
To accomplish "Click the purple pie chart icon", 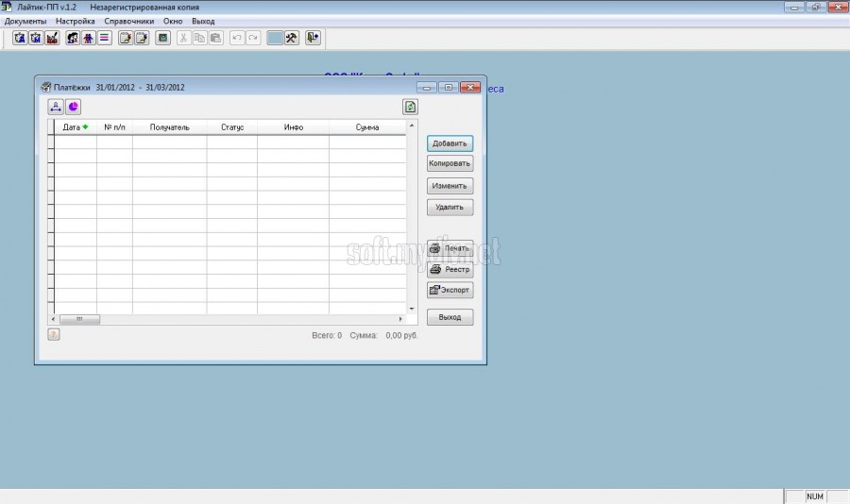I will tap(73, 107).
